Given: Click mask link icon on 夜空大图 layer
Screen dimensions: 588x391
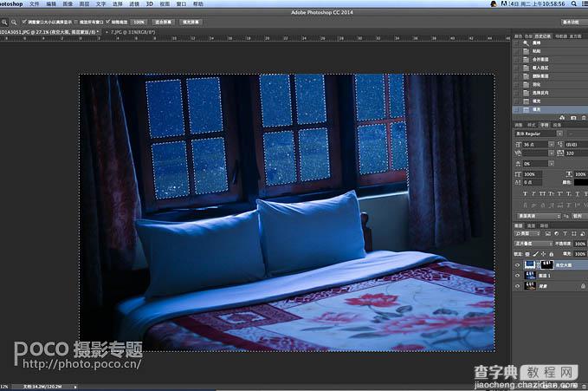Looking at the screenshot, I should (x=538, y=265).
